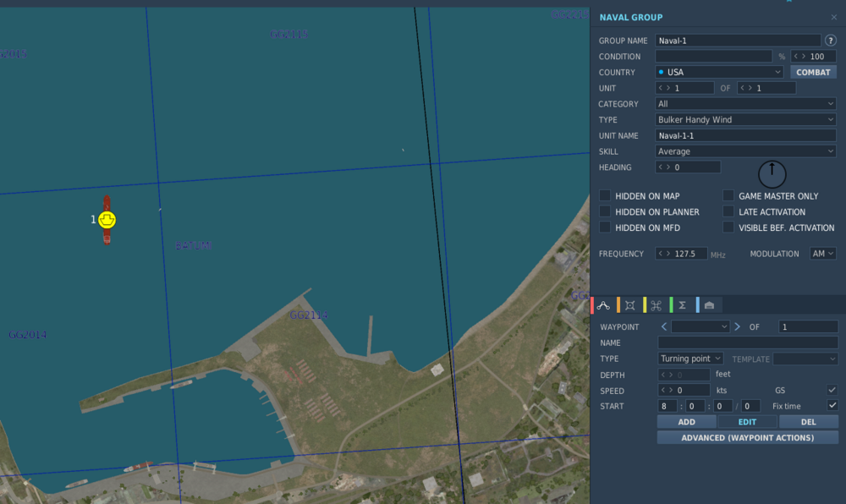Enable Hidden on Map checkbox
The width and height of the screenshot is (846, 504).
coord(605,196)
